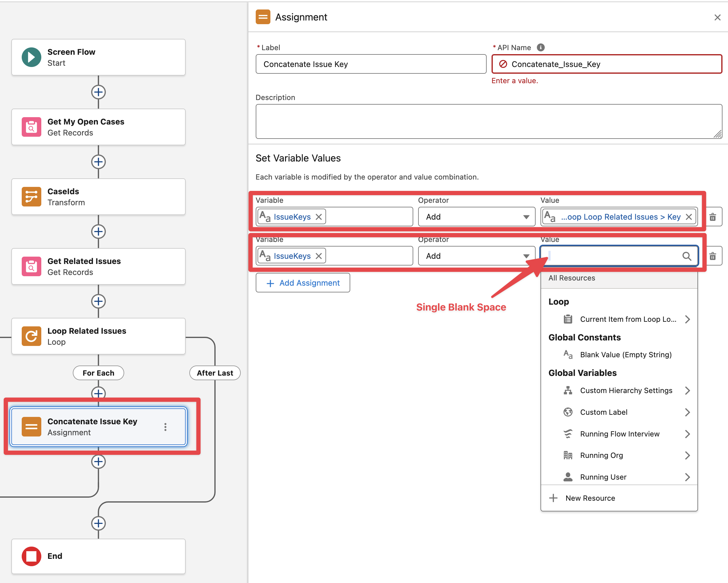The width and height of the screenshot is (728, 583).
Task: Open the first row Operator Add dropdown
Action: [476, 217]
